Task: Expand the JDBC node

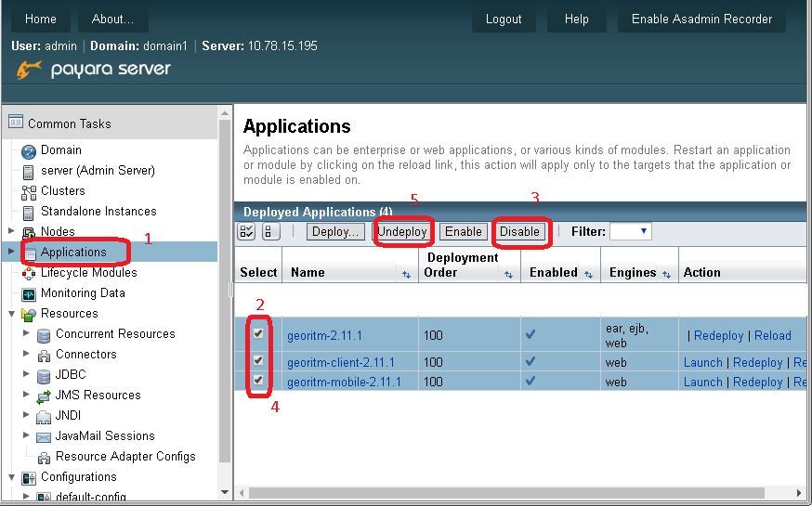Action: tap(26, 373)
